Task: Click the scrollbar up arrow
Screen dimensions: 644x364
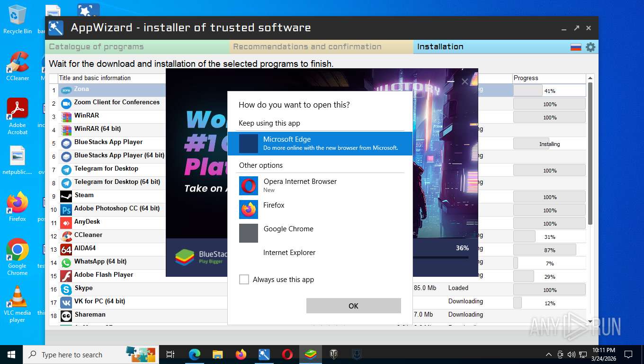Action: click(x=590, y=78)
